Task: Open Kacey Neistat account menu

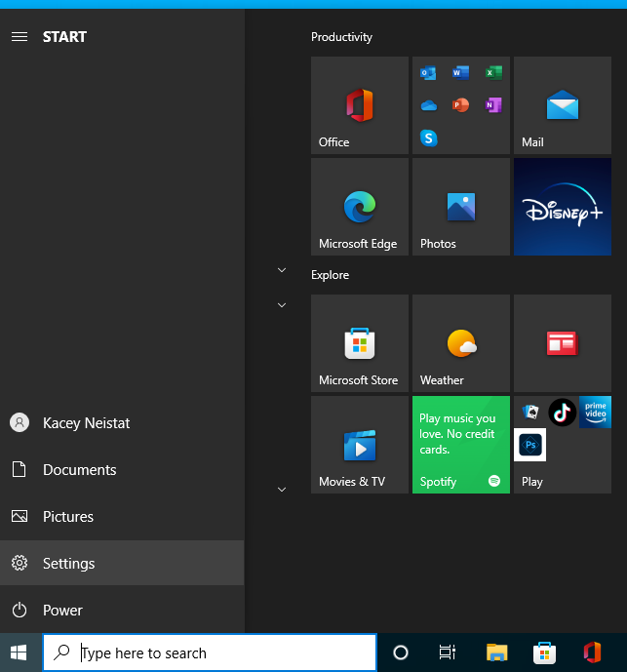Action: tap(122, 423)
